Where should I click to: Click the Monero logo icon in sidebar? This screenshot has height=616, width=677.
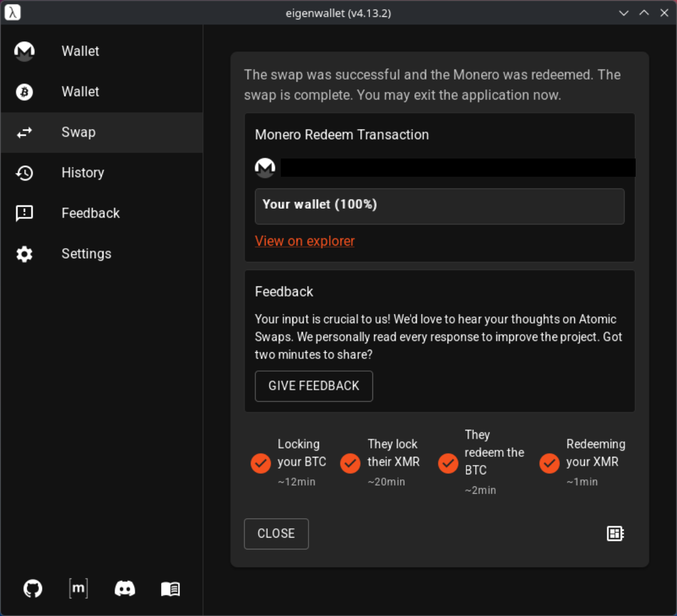(24, 51)
